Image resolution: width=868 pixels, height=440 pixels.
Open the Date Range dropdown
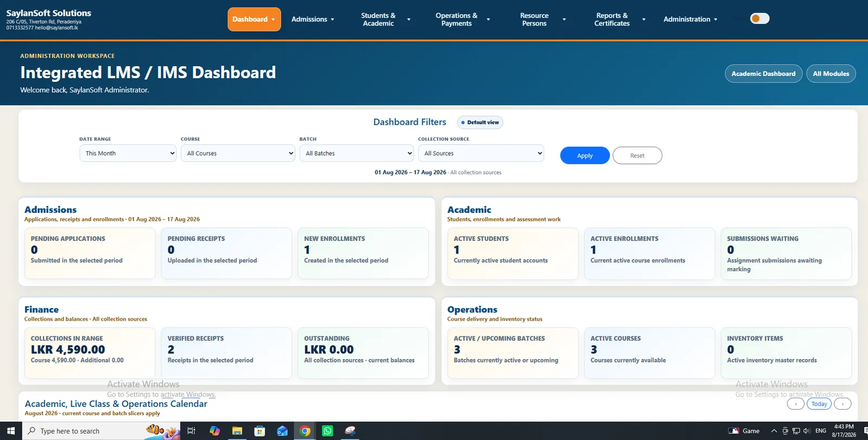[x=128, y=153]
